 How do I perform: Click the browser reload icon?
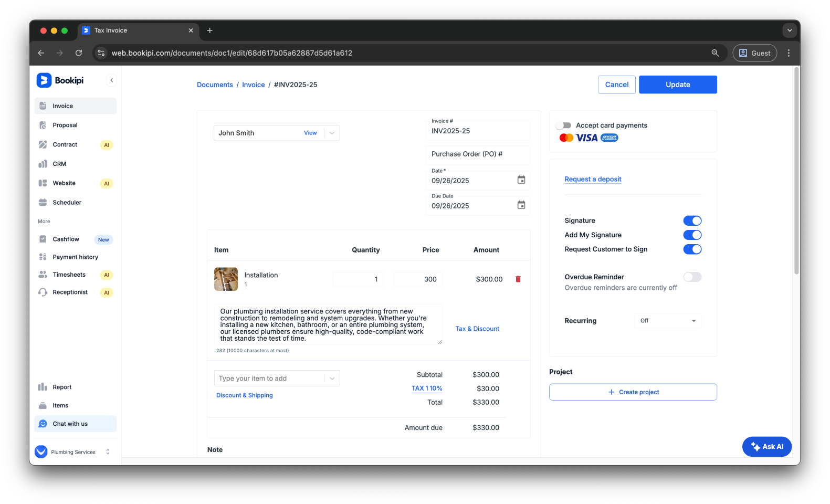tap(79, 53)
